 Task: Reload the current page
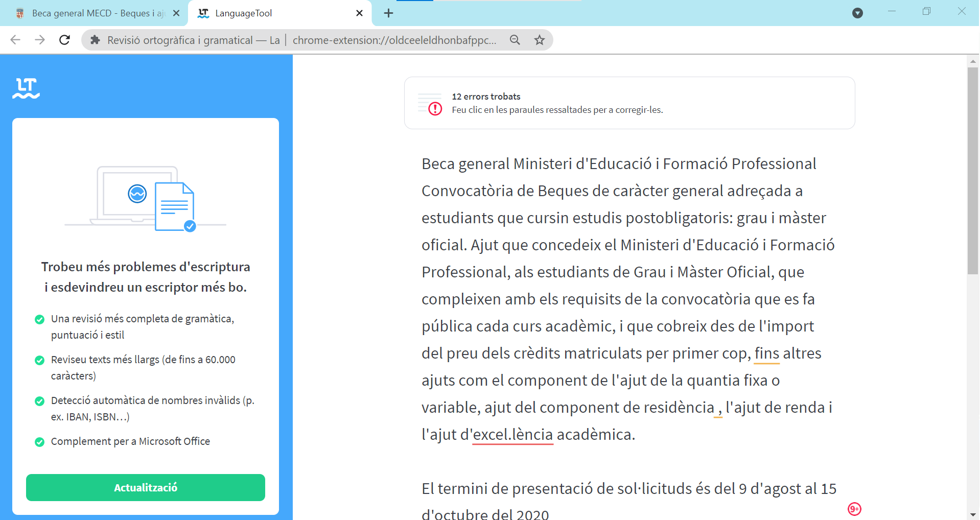[x=64, y=40]
